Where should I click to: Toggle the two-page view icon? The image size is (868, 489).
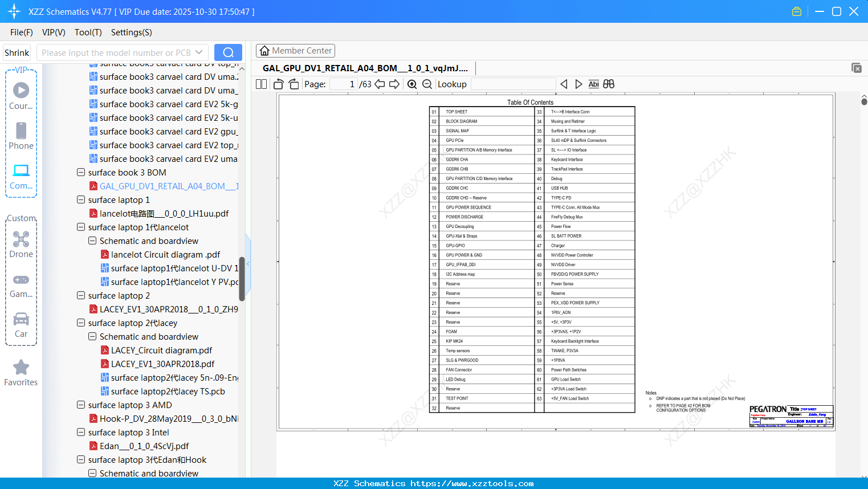click(x=262, y=84)
